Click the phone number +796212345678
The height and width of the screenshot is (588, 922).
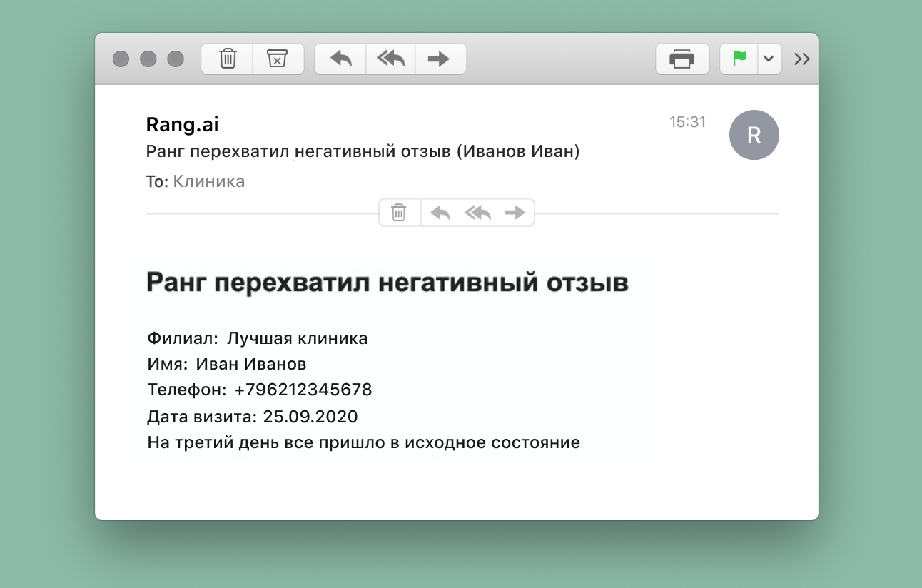303,390
